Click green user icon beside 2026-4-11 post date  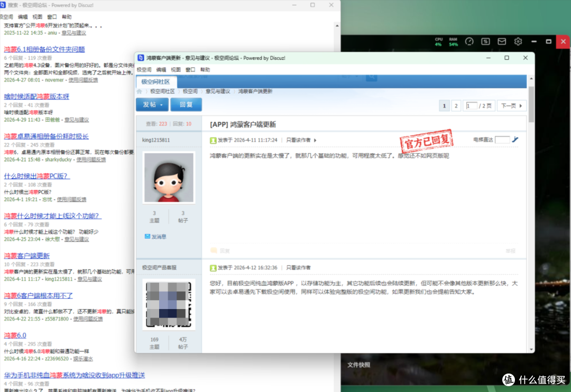213,140
